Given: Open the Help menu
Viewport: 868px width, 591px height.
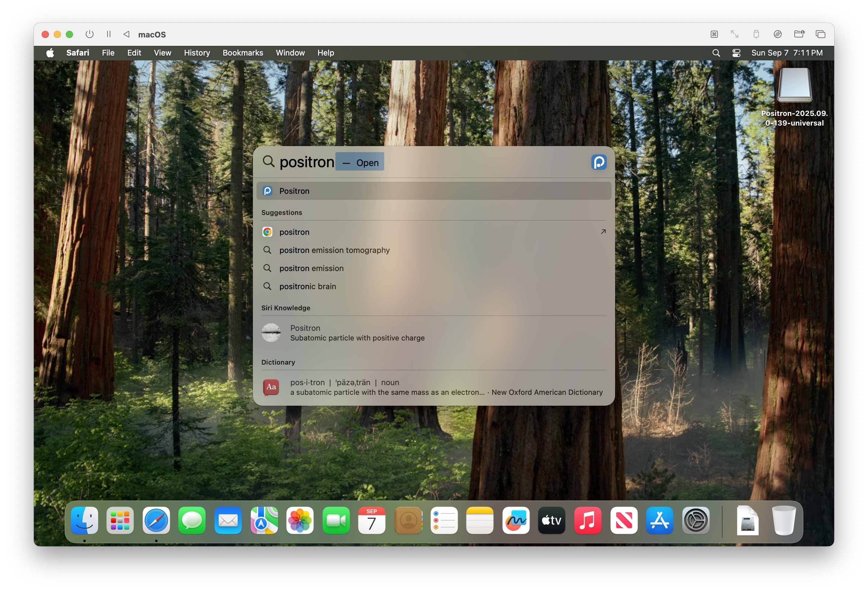Looking at the screenshot, I should pyautogui.click(x=326, y=53).
